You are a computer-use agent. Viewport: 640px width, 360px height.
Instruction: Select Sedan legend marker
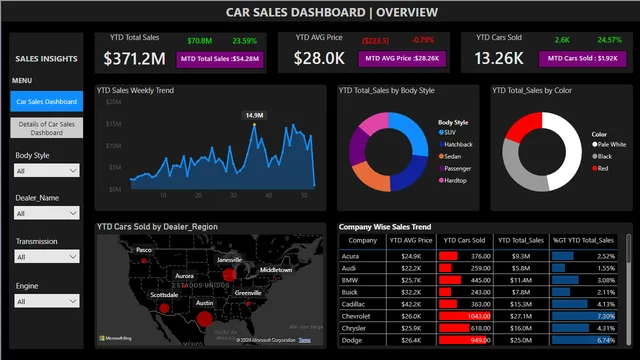[441, 156]
